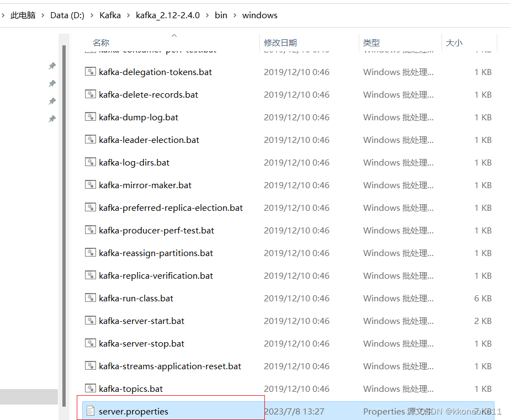
Task: Click the kafka-server-stop.bat file icon
Action: [91, 343]
